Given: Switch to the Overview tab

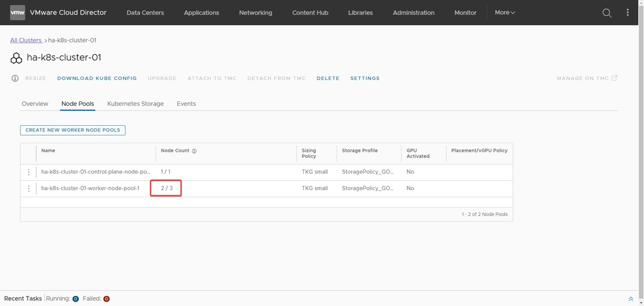Looking at the screenshot, I should (x=35, y=104).
